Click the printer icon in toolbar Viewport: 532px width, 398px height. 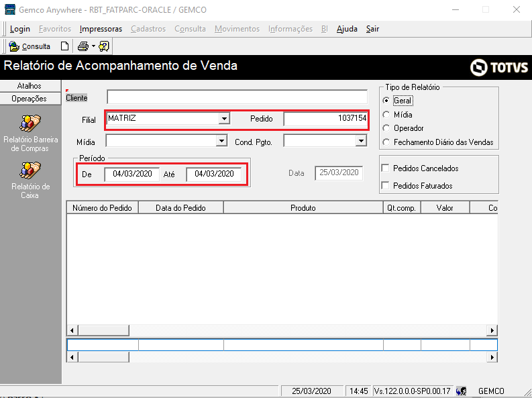pyautogui.click(x=83, y=46)
